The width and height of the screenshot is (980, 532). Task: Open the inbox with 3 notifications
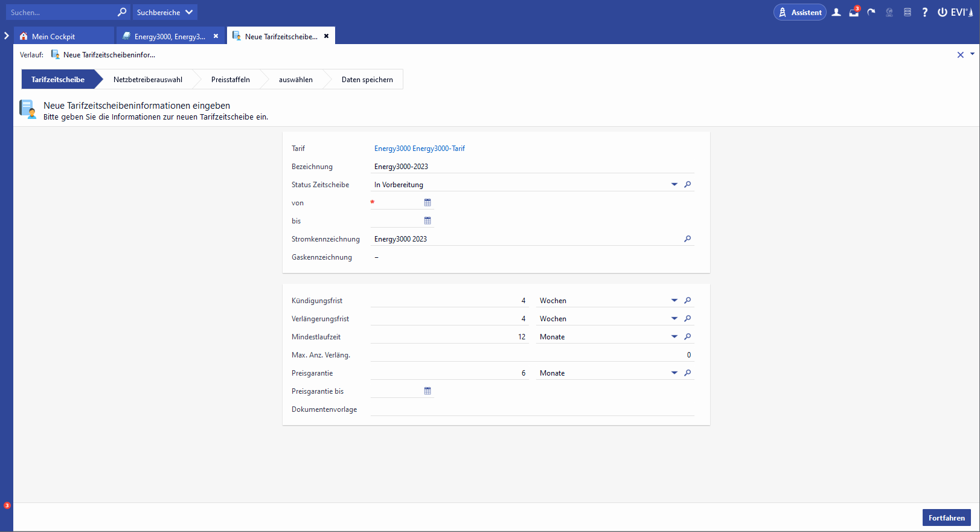coord(854,12)
